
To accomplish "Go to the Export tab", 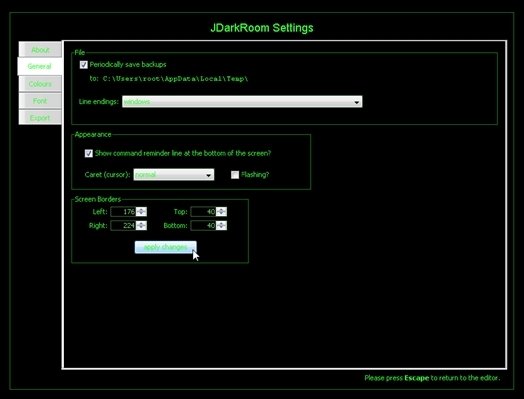I will 40,118.
